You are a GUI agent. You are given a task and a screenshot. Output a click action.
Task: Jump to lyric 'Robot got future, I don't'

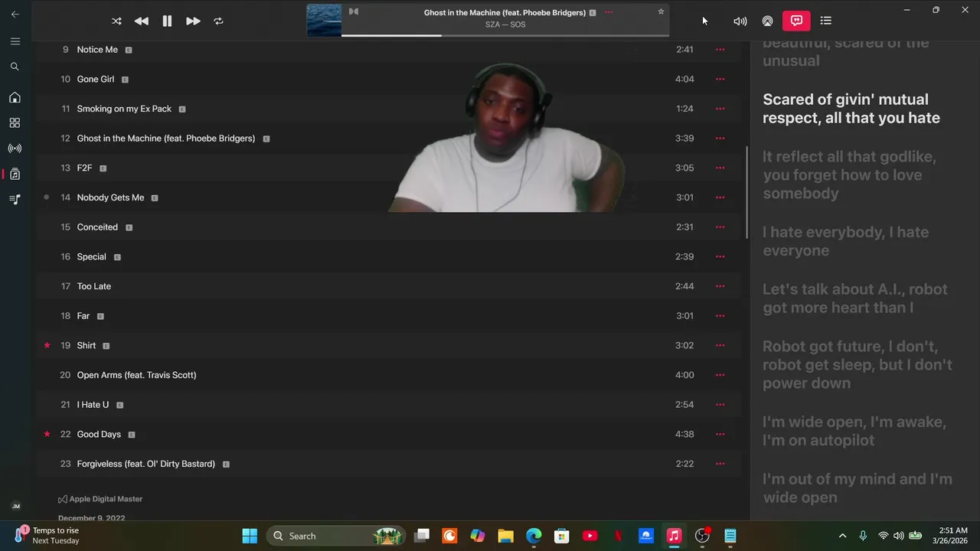coord(857,364)
